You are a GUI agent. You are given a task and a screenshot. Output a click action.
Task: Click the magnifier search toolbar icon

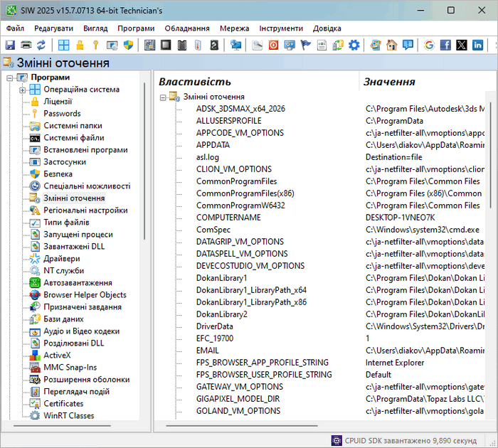point(258,45)
